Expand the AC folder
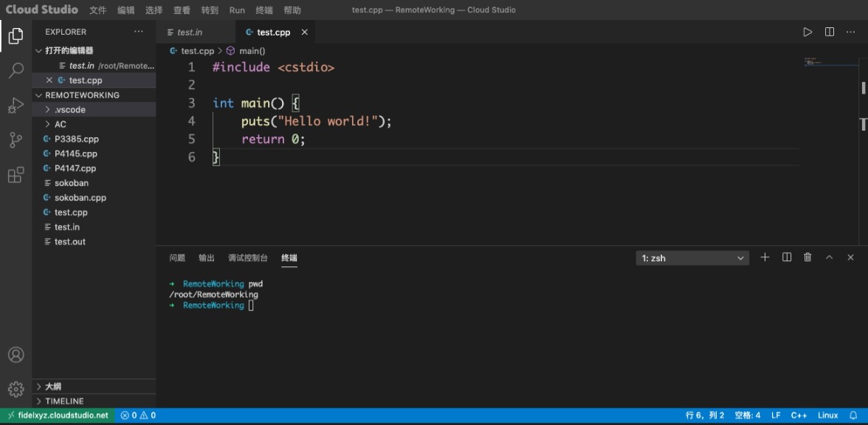 tap(61, 124)
